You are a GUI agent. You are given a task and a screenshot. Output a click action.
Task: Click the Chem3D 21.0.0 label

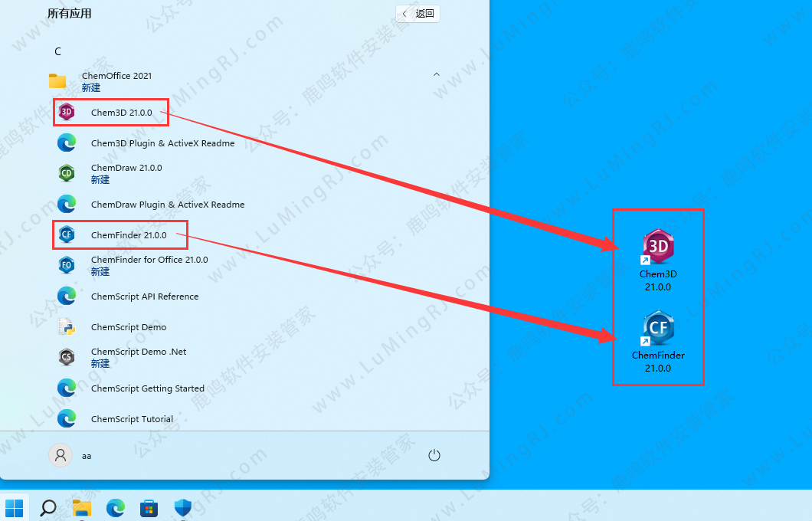[x=122, y=113]
